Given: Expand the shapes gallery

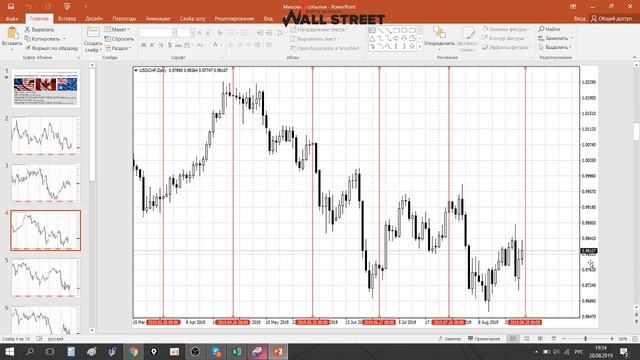Looking at the screenshot, I should (420, 47).
